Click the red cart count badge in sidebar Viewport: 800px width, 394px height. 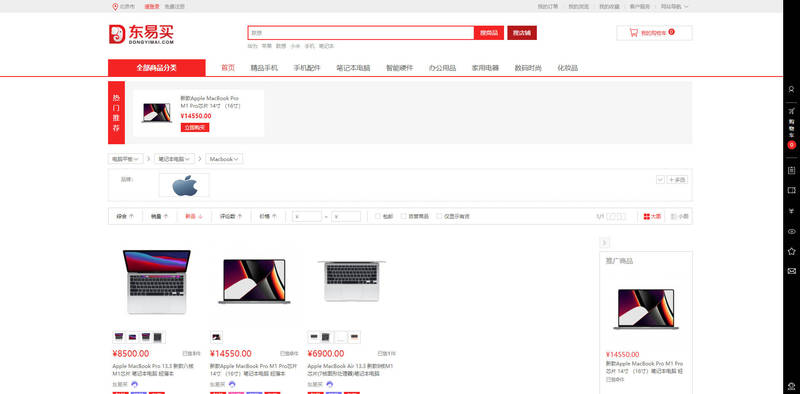coord(791,145)
